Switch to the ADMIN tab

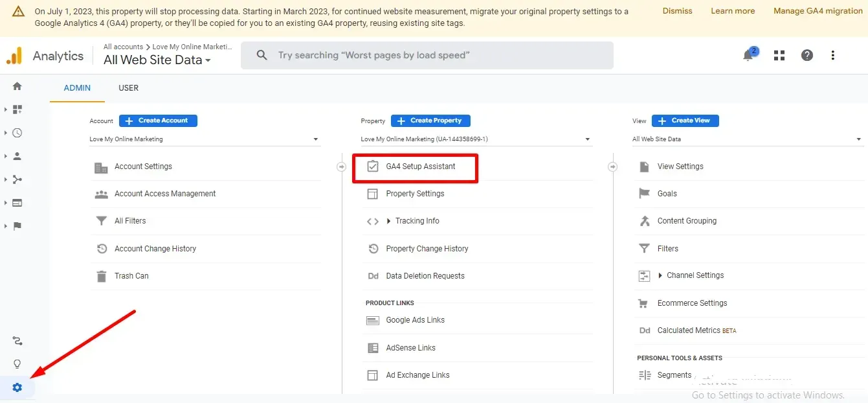[x=77, y=88]
